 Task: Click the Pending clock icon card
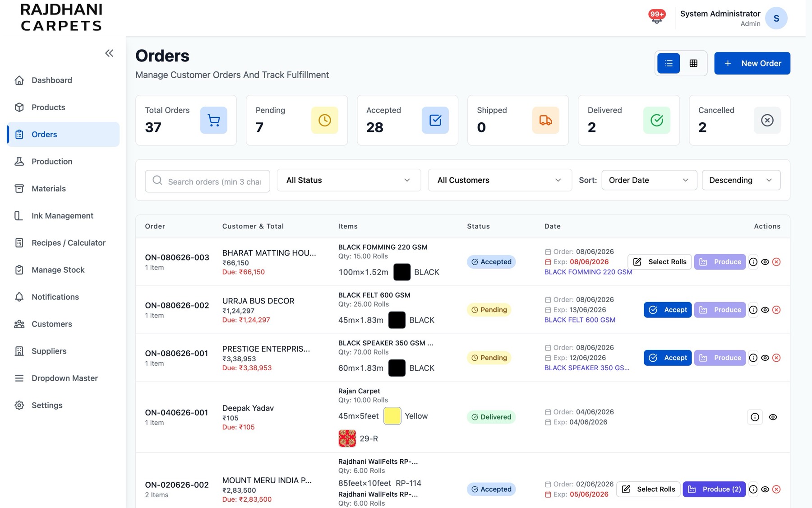point(325,120)
